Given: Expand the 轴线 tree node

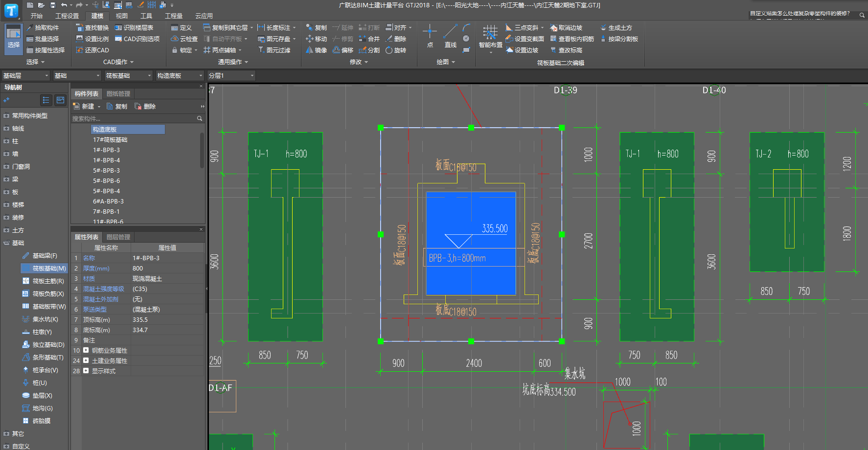Looking at the screenshot, I should click(6, 129).
